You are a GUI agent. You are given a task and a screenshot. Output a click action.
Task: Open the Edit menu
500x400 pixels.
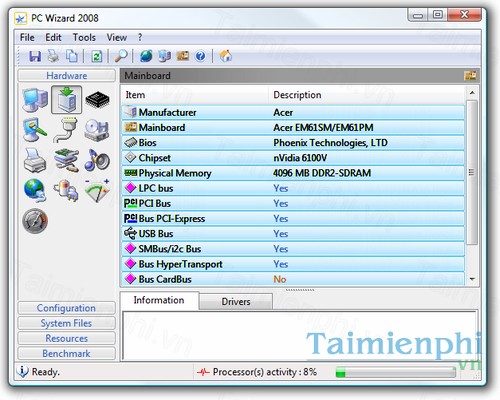coord(53,37)
